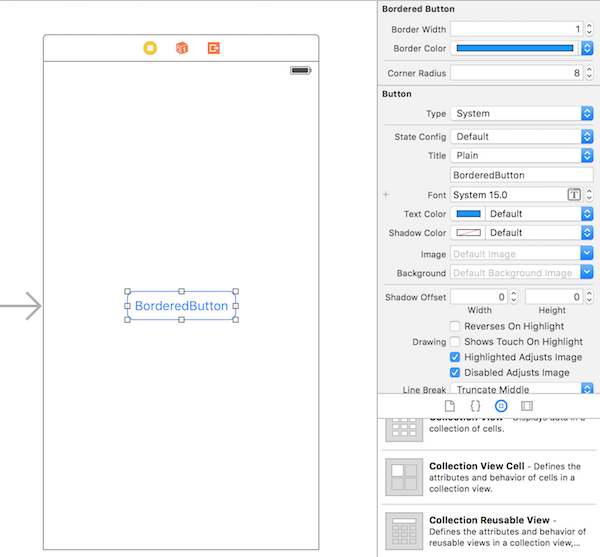Uncheck Disabled Adjusts Image
The image size is (600, 557).
[455, 372]
